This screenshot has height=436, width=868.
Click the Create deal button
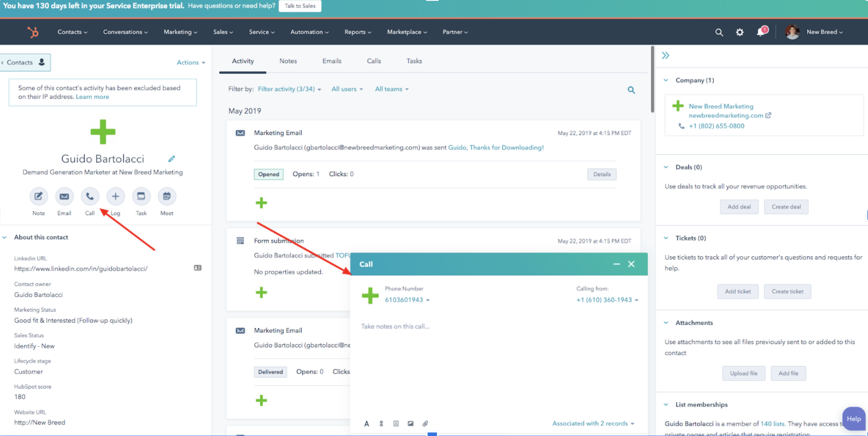tap(786, 207)
